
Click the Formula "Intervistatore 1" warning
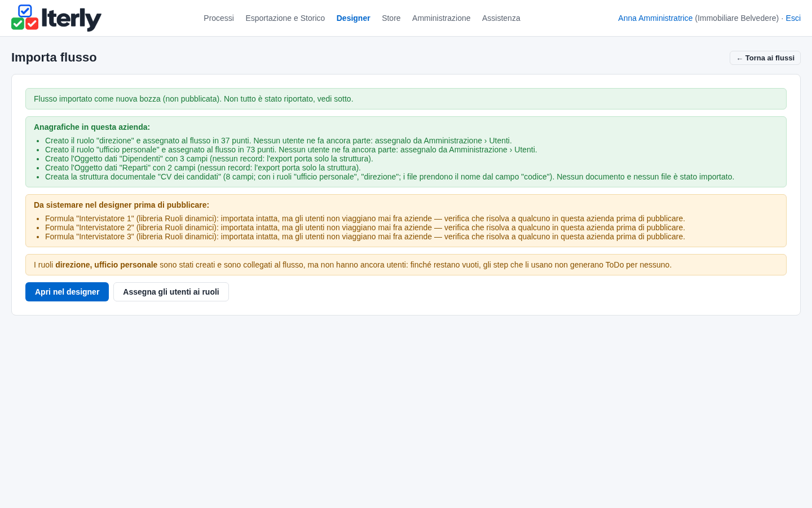[x=365, y=218]
